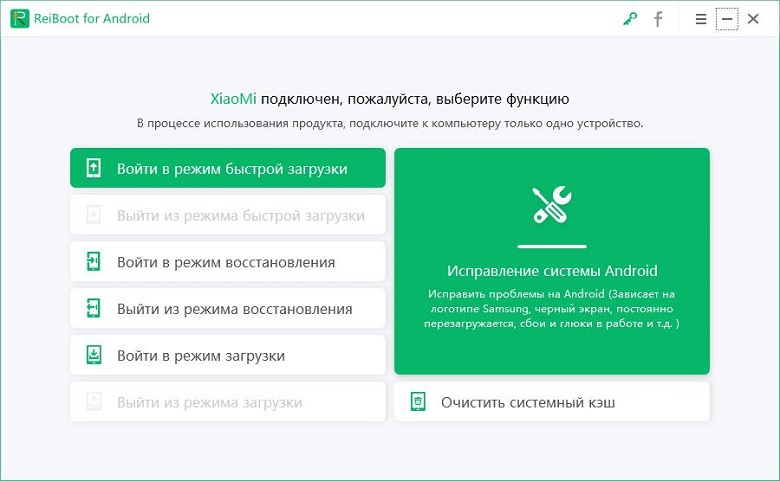Click the clear system cache trash icon
Screen dimensions: 780x481
pos(418,401)
